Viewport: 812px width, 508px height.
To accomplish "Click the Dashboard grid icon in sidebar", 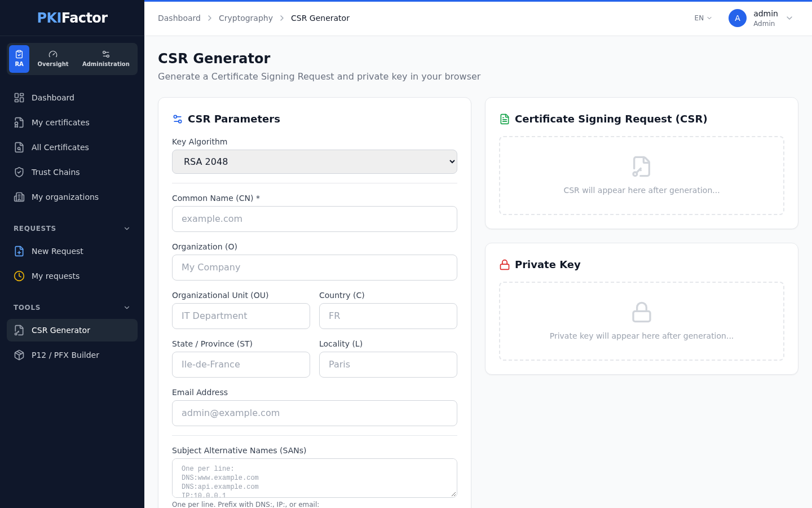I will [19, 98].
